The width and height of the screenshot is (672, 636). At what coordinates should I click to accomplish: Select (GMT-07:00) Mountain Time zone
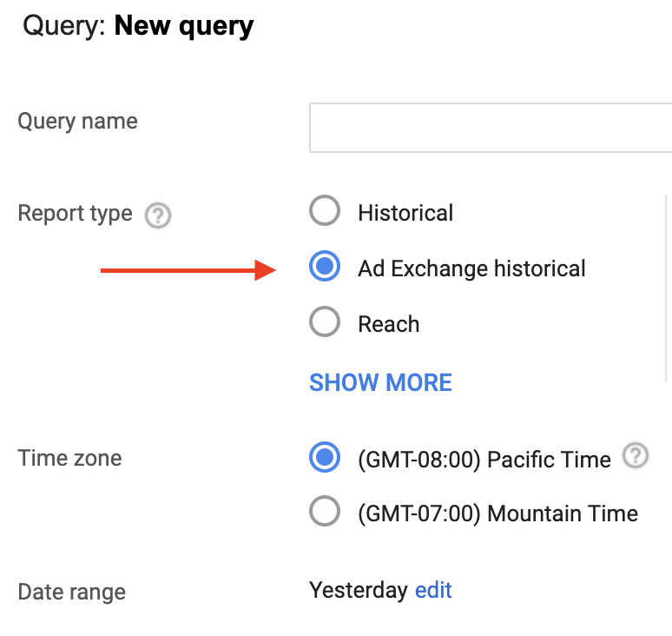325,511
